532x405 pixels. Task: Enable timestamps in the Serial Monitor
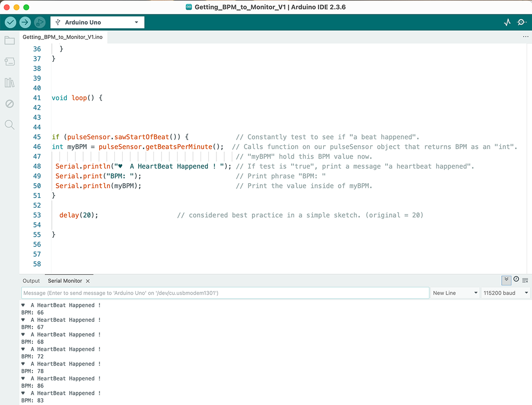[x=516, y=280]
